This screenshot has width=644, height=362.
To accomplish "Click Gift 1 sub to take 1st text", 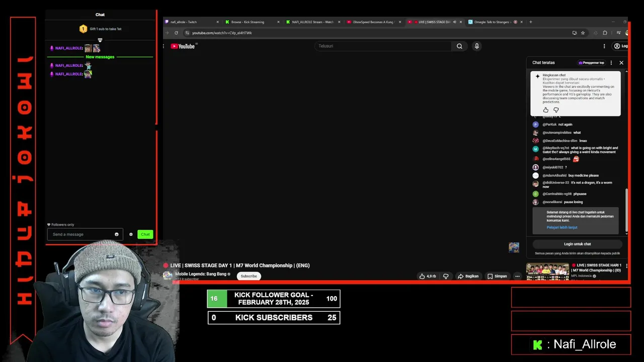I will coord(106,29).
